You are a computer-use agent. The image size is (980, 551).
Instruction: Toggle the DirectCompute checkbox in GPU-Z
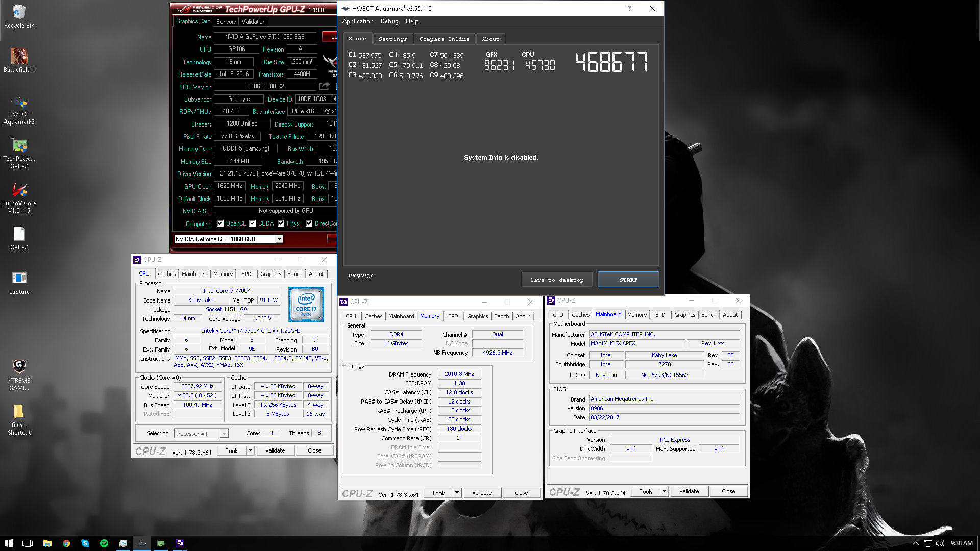pyautogui.click(x=309, y=223)
